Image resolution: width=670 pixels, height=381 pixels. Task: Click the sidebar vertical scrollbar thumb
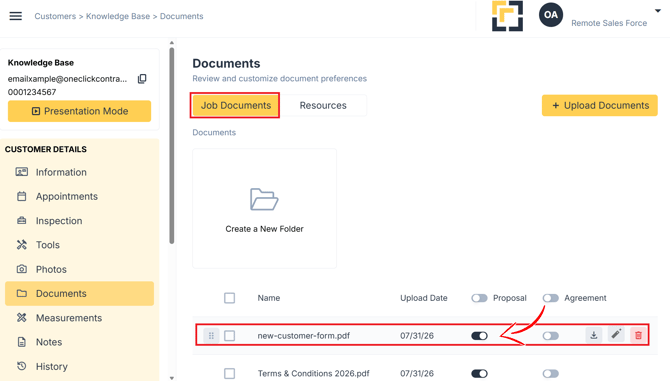pyautogui.click(x=172, y=145)
